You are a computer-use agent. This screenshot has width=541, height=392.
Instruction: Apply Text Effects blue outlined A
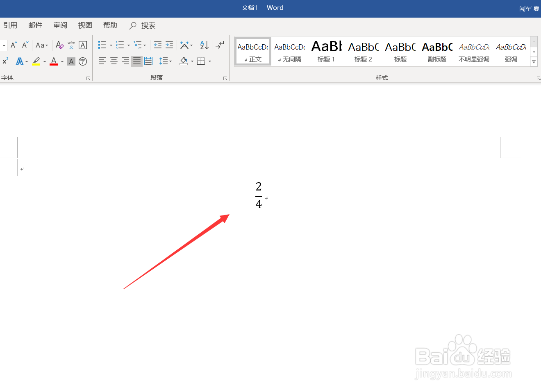pos(19,61)
